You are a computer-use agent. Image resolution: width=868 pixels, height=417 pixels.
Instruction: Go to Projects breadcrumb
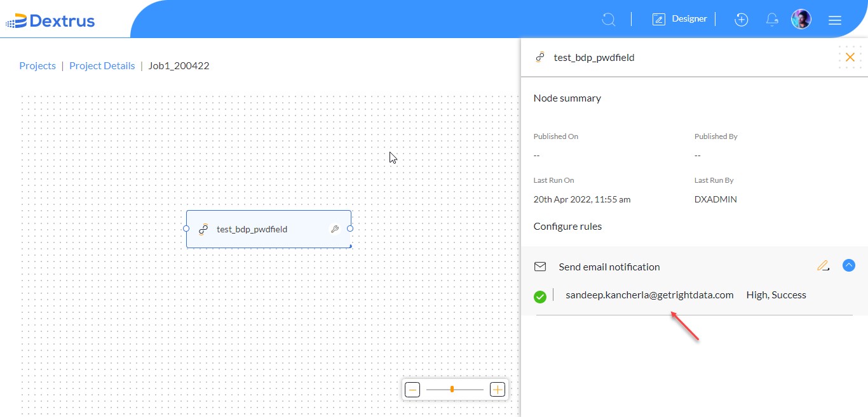tap(37, 65)
